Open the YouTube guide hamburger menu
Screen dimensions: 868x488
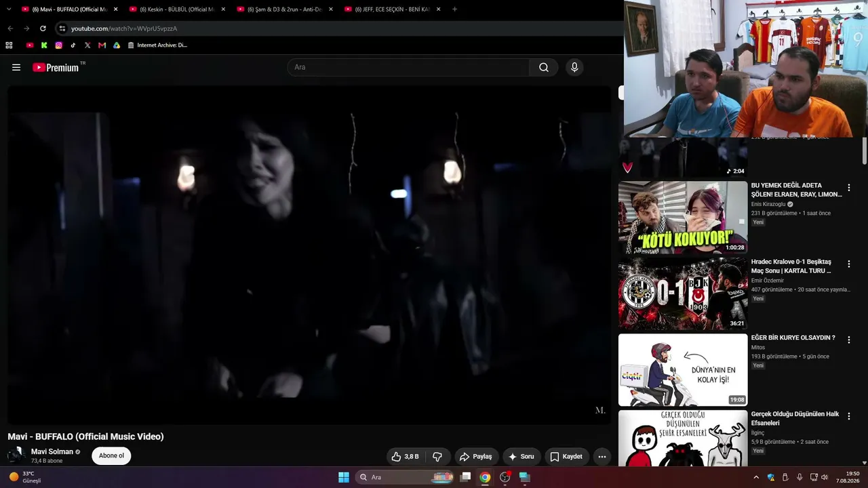click(16, 67)
